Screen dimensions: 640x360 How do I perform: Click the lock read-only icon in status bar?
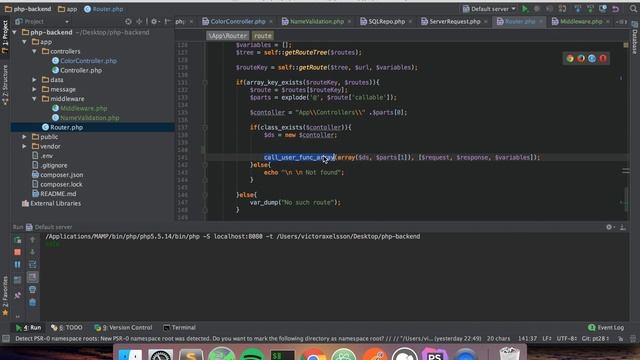[x=620, y=339]
